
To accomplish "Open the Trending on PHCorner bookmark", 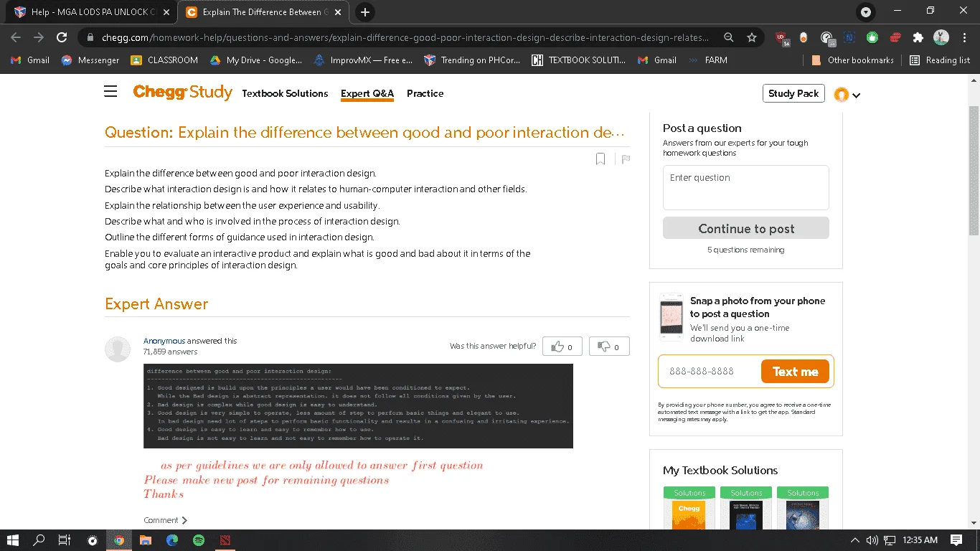I will click(473, 60).
